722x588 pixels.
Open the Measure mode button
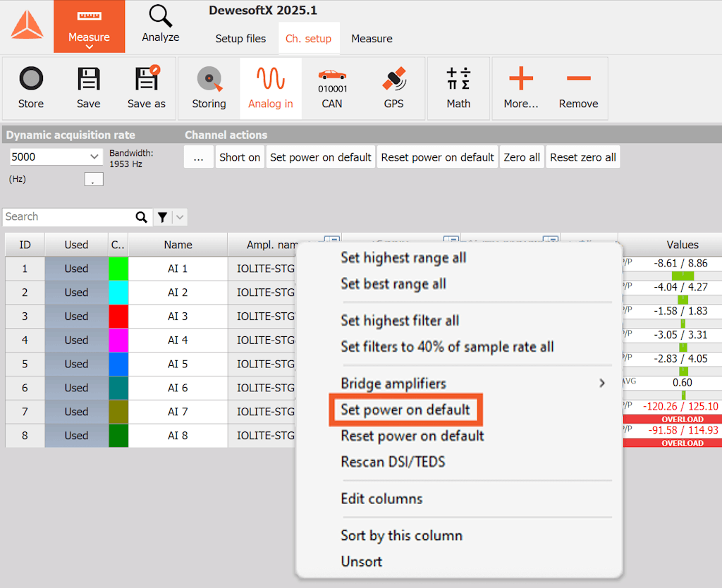coord(90,26)
